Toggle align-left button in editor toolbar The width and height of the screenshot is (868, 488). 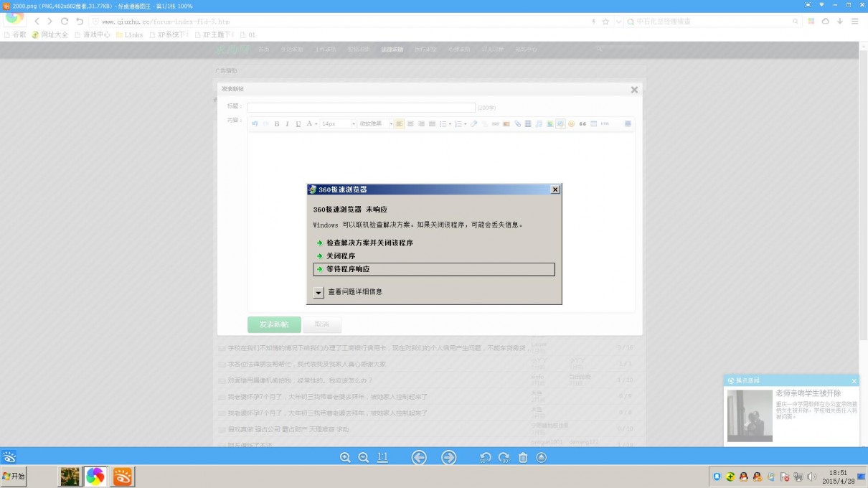point(400,124)
